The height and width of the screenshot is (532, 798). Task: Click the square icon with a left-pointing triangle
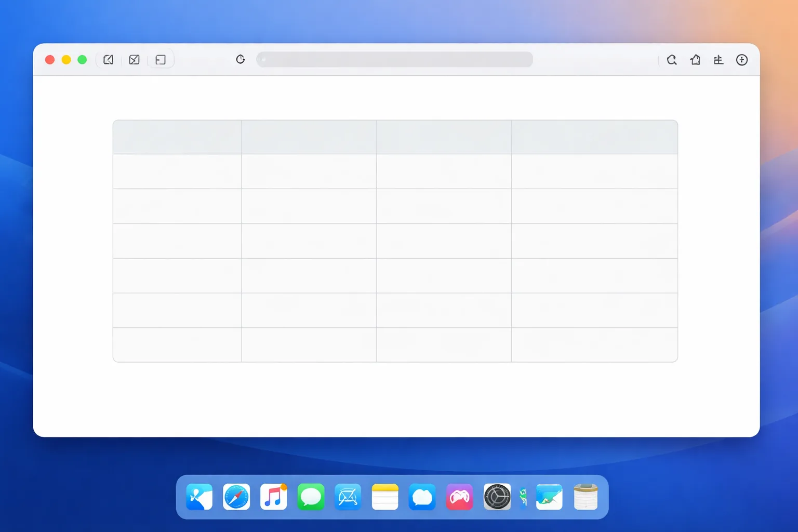pos(108,60)
